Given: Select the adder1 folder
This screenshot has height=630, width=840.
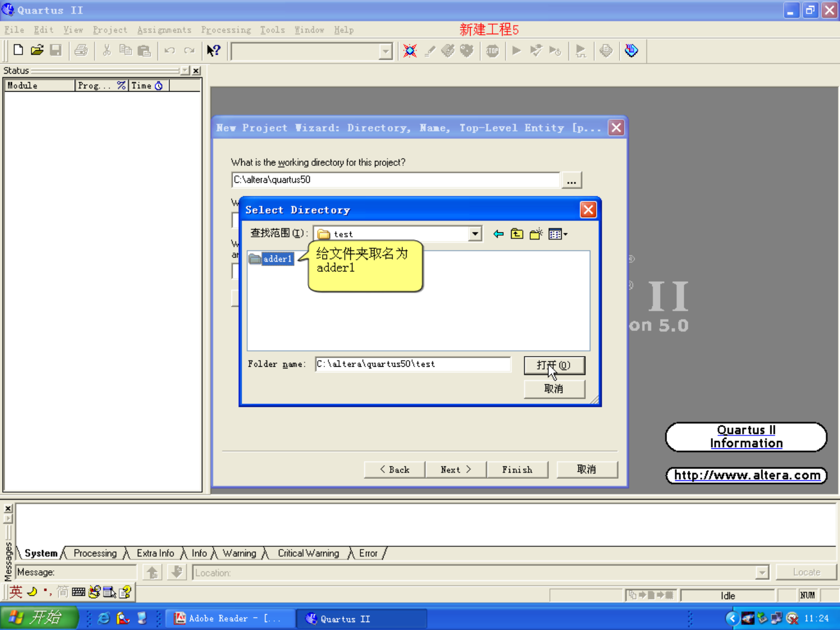Looking at the screenshot, I should coord(271,259).
